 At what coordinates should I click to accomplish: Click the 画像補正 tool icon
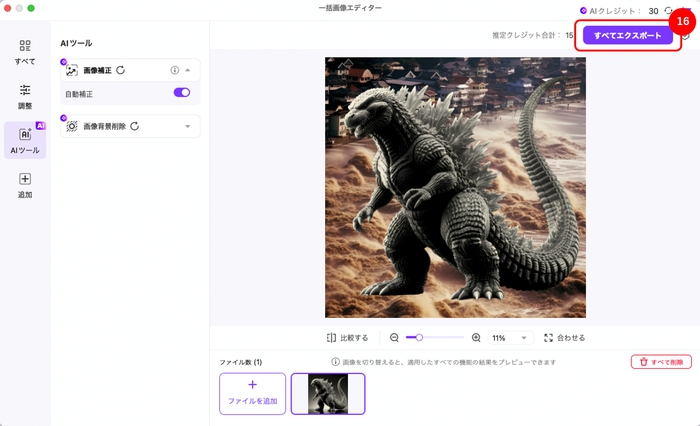pos(71,70)
